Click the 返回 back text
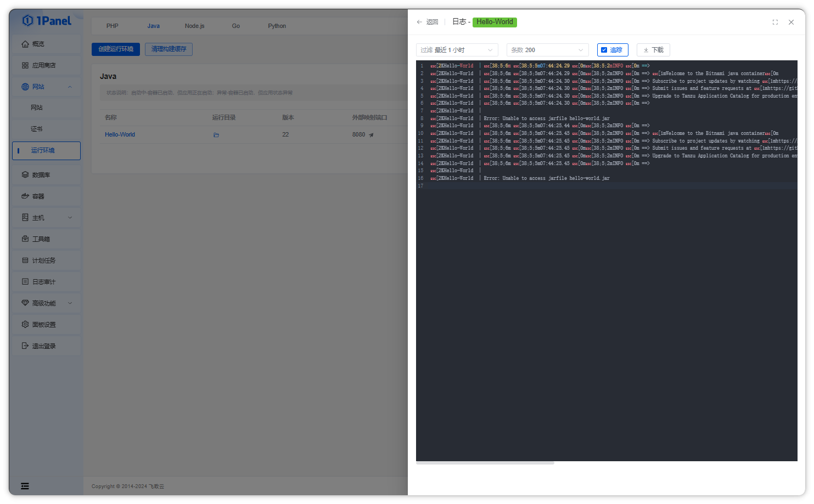814x504 pixels. click(x=433, y=22)
